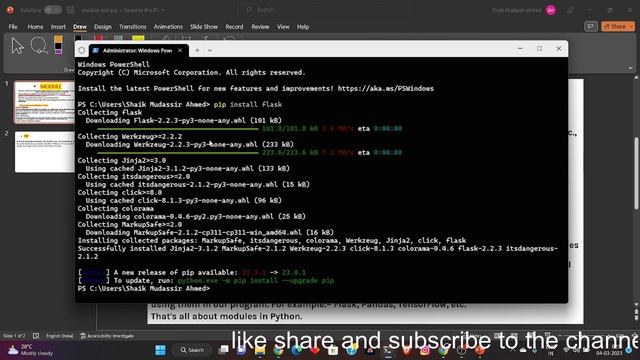Viewport: 640px width, 360px height.
Task: Select slide 1 thumbnail titled MODULE
Action: coord(45,102)
